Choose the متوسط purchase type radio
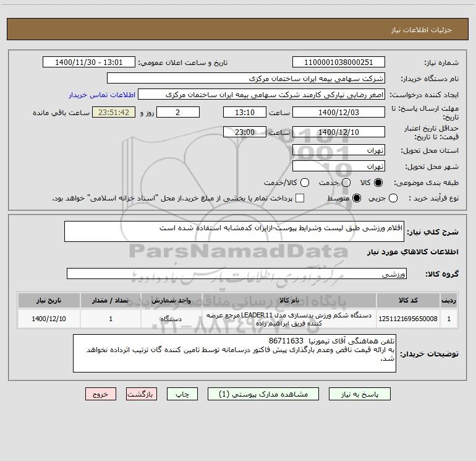The width and height of the screenshot is (476, 461). (x=357, y=198)
